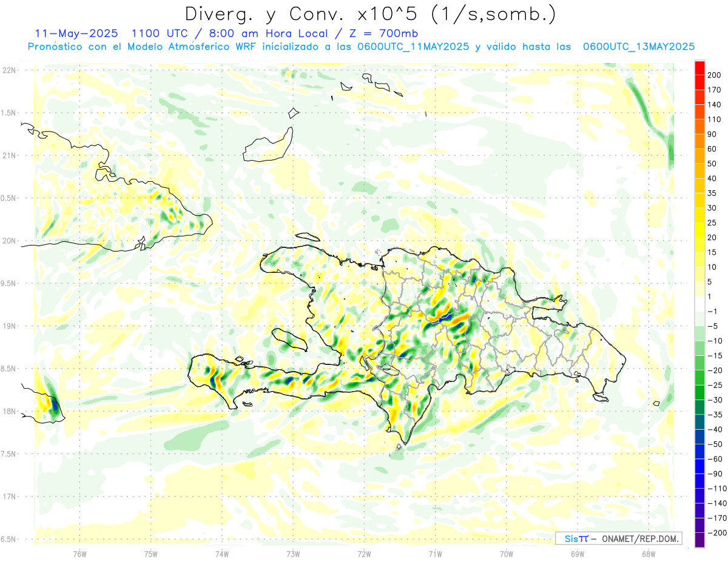Click the latitude axis label "17N"
Screen dimensions: 728x562
coord(9,497)
